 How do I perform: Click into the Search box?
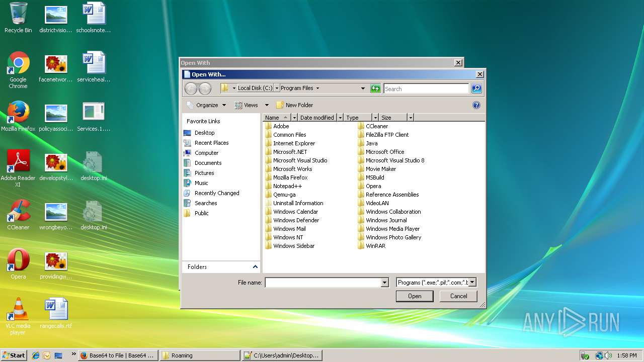pos(426,88)
